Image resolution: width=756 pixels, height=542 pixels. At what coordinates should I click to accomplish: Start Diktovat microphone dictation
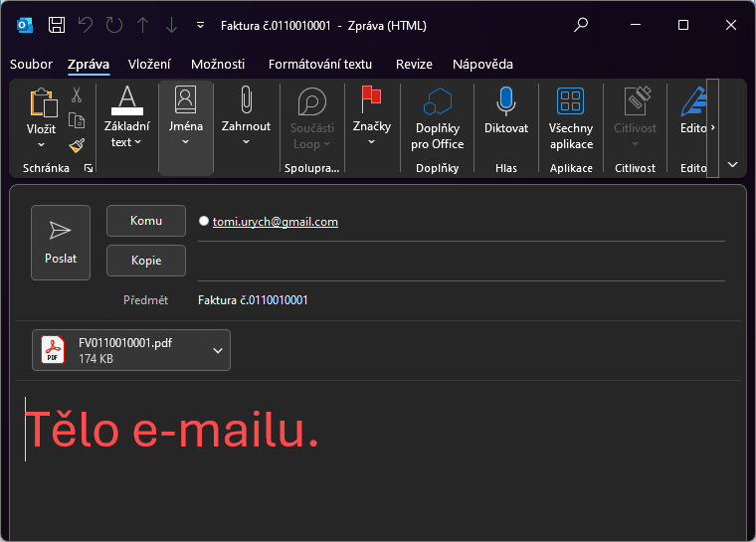[x=506, y=111]
